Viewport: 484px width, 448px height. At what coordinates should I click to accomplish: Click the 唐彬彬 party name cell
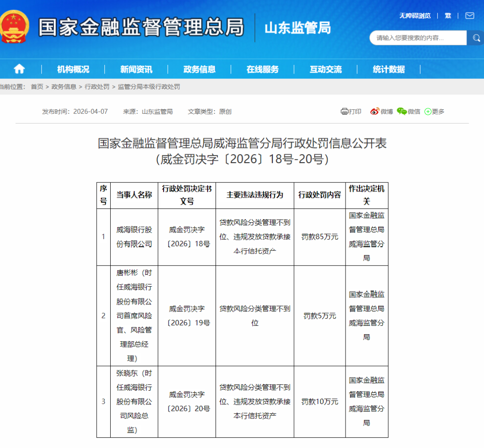134,316
